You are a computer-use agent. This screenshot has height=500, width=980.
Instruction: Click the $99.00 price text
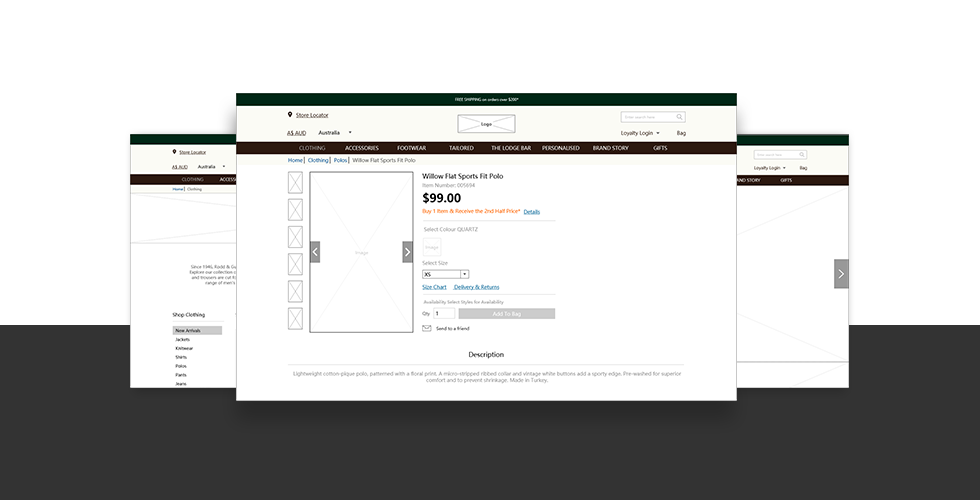point(442,198)
